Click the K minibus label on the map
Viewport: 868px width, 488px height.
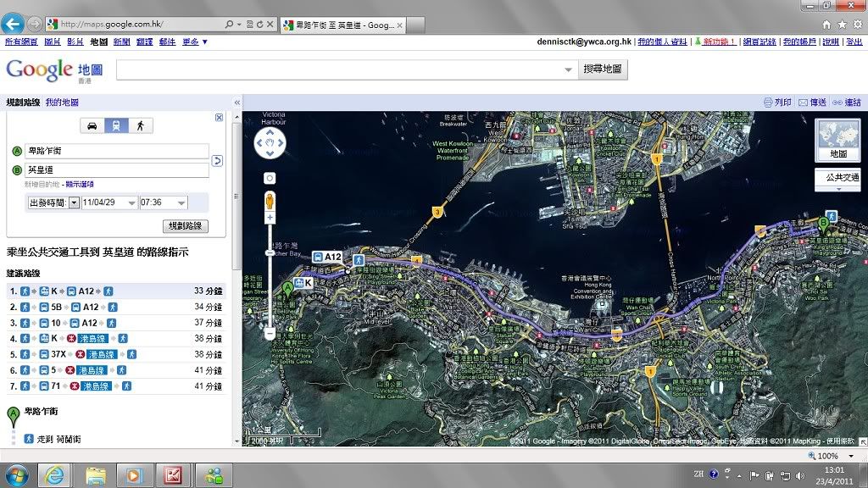coord(304,283)
